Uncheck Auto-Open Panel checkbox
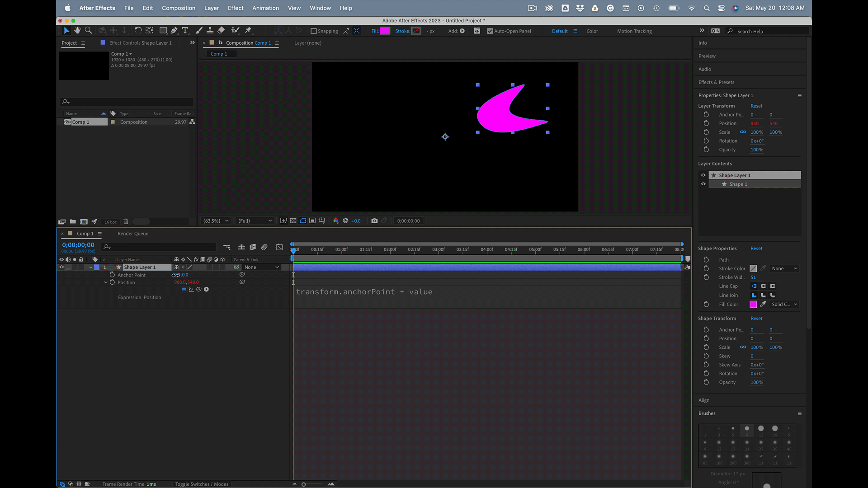This screenshot has height=488, width=868. click(x=490, y=31)
